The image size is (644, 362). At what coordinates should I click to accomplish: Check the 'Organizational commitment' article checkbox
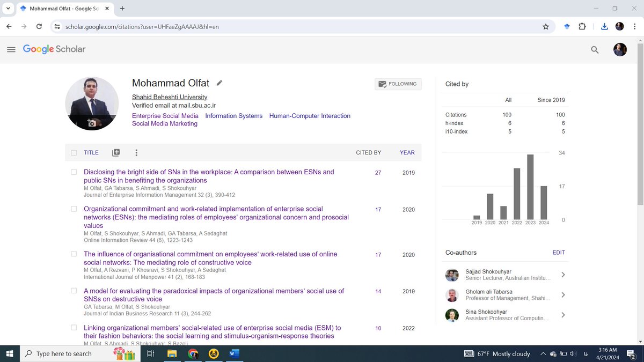coord(74,209)
